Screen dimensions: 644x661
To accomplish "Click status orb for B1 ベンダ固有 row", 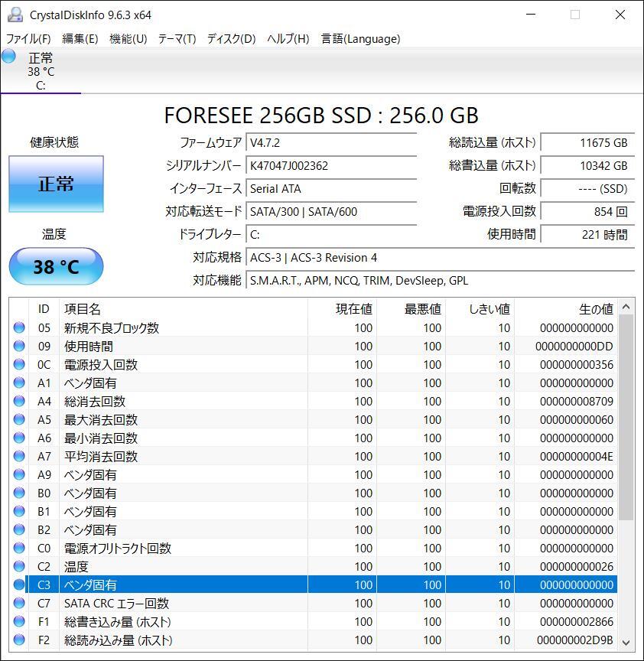I will (x=19, y=511).
